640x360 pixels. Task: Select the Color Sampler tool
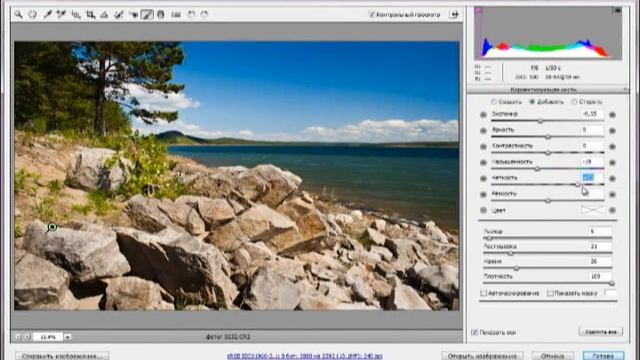61,15
